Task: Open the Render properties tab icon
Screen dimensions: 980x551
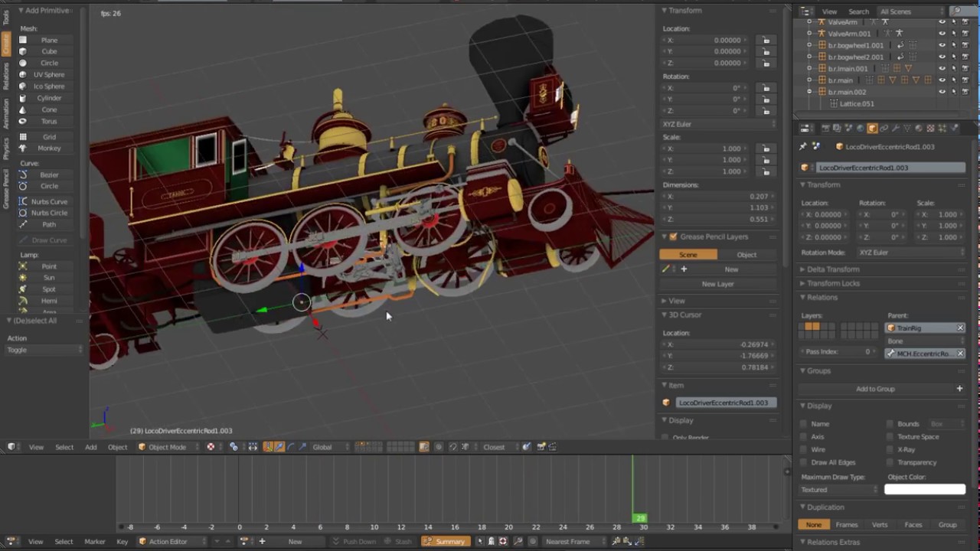Action: pos(825,129)
